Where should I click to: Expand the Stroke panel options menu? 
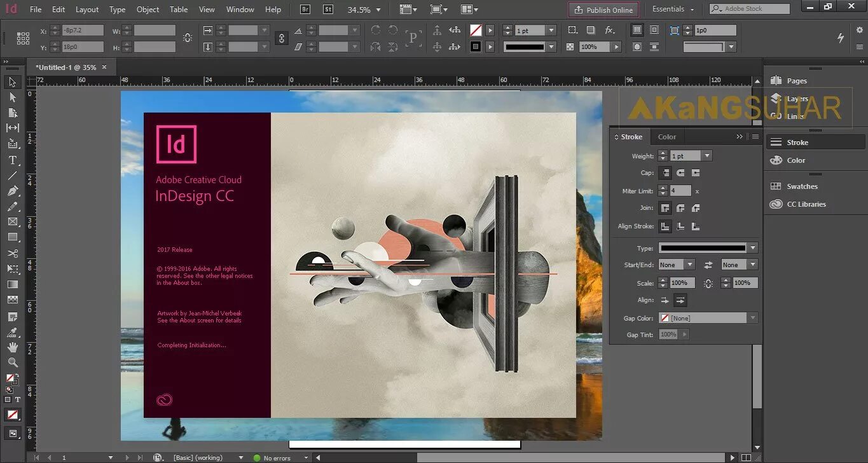pos(755,137)
